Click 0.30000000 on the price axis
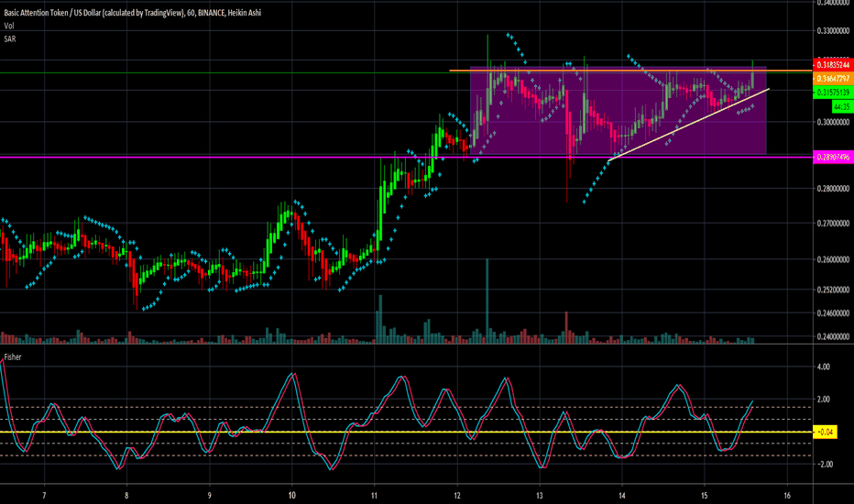 (x=833, y=122)
